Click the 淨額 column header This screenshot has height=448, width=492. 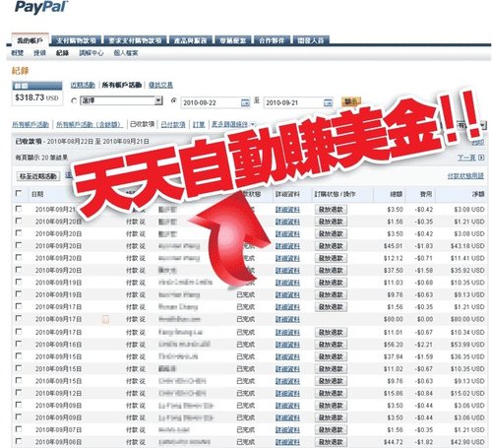(478, 194)
